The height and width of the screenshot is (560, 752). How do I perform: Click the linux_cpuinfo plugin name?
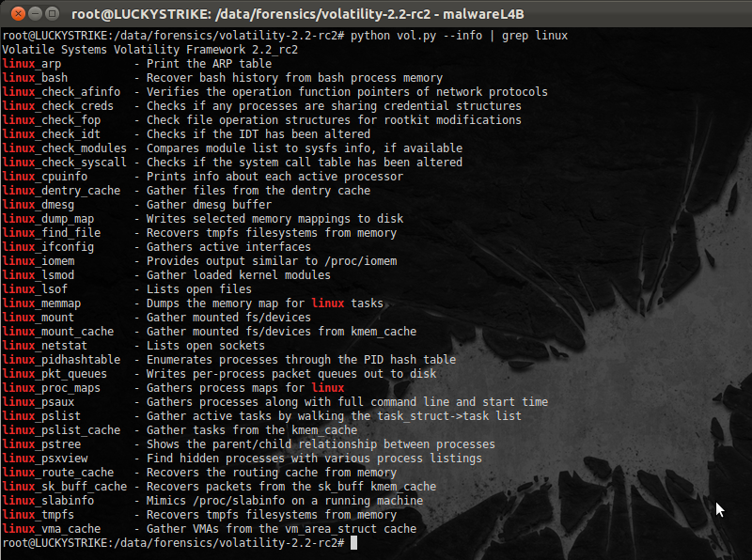click(45, 177)
